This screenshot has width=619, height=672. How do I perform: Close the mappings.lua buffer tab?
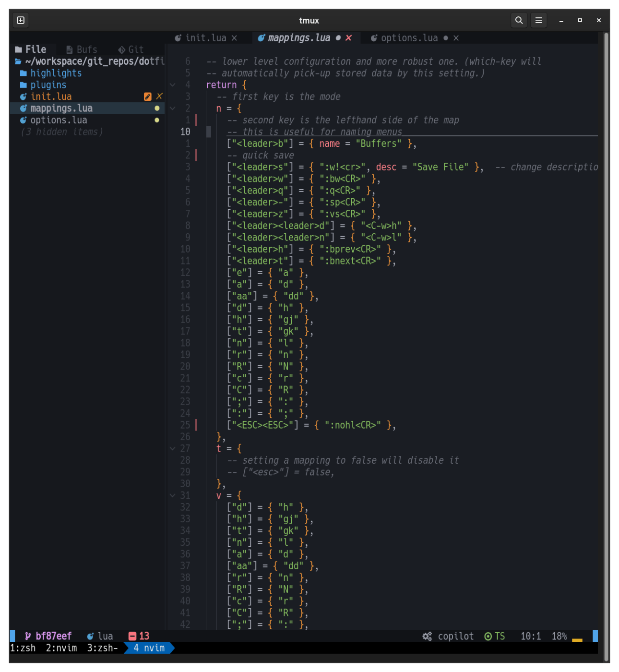pyautogui.click(x=349, y=38)
